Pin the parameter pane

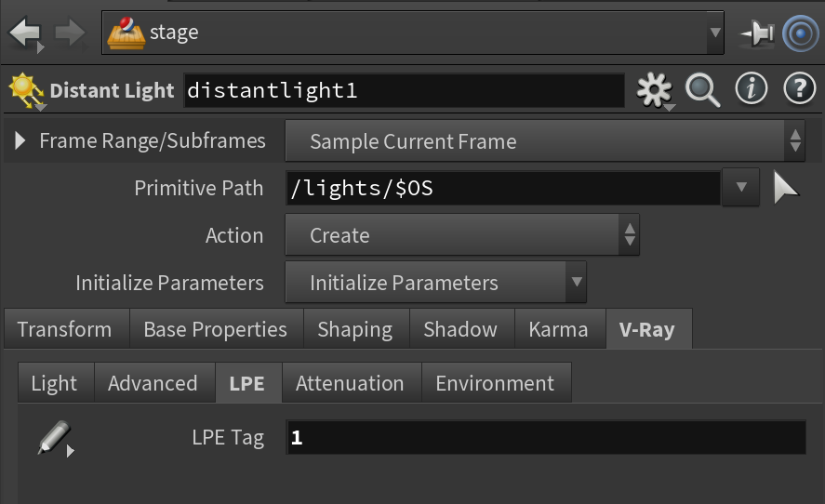[757, 33]
